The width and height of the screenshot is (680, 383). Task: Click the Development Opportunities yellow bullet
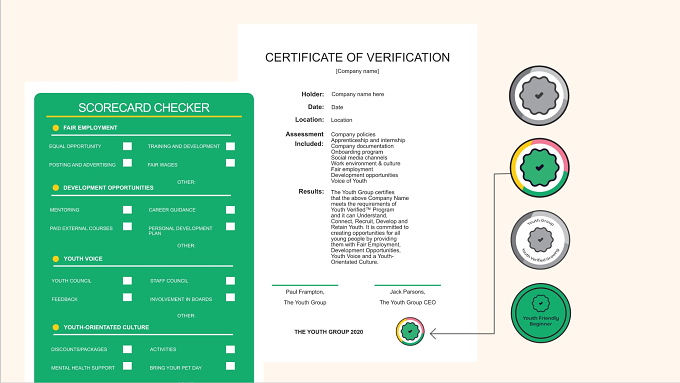[56, 188]
